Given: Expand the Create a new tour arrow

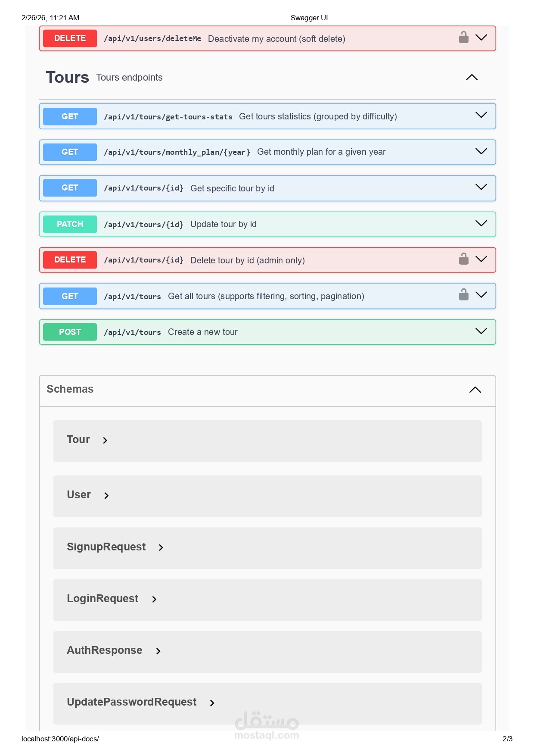Looking at the screenshot, I should point(481,331).
